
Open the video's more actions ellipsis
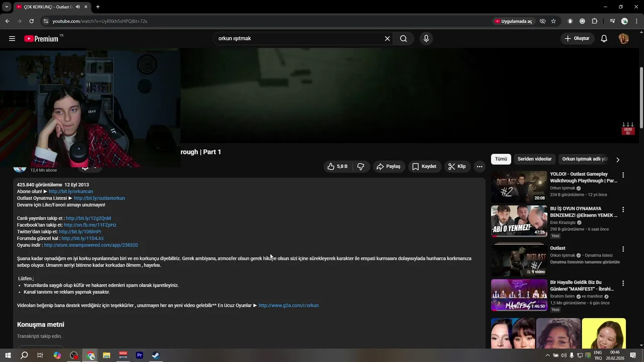(479, 166)
